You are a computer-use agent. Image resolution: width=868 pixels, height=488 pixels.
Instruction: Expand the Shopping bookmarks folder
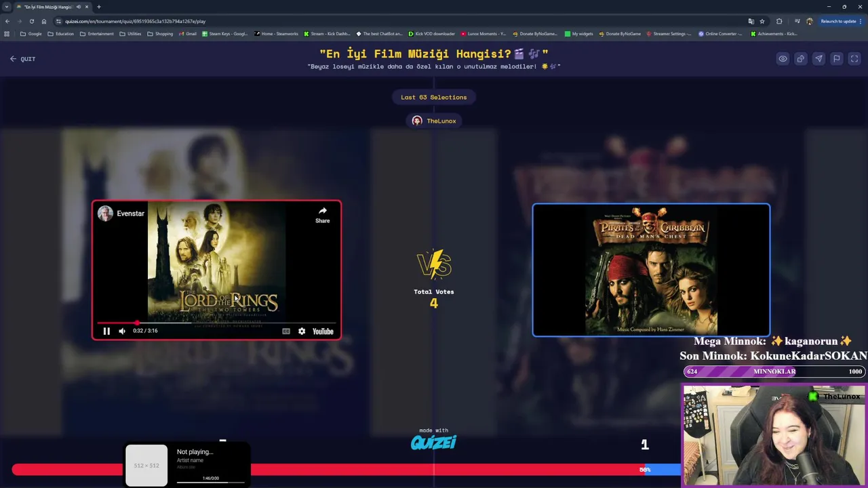[160, 34]
